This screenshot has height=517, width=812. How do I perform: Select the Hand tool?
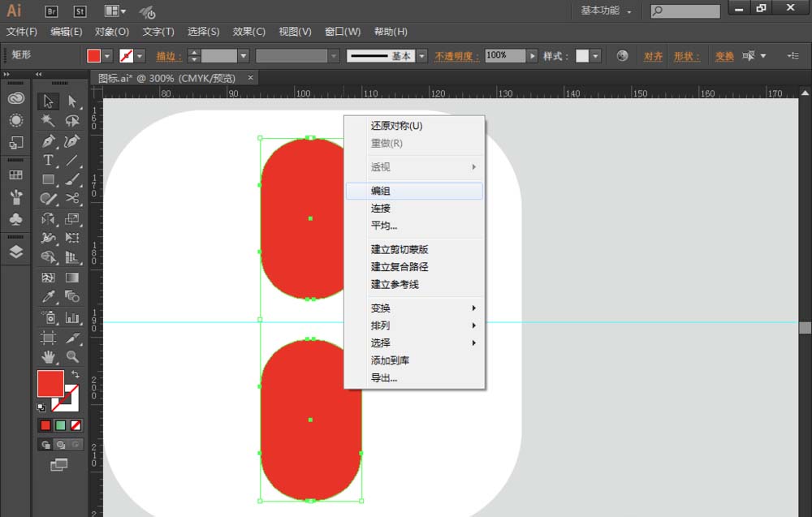pos(48,356)
